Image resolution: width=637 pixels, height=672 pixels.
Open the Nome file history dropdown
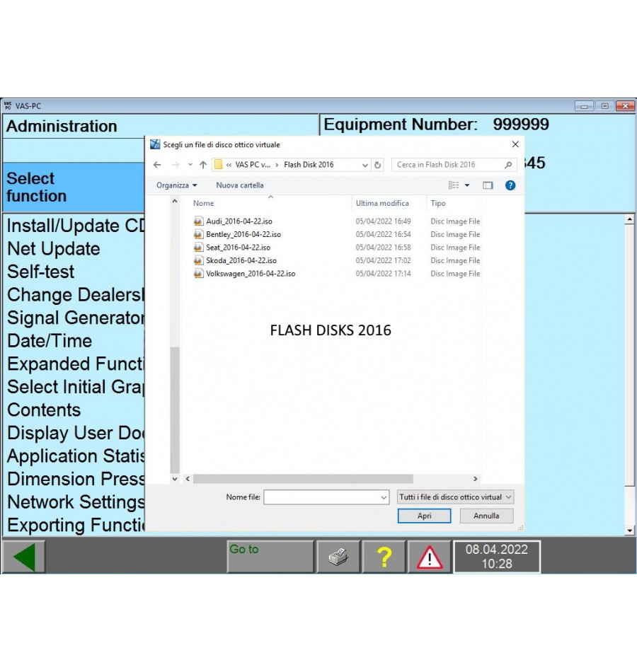pos(384,497)
